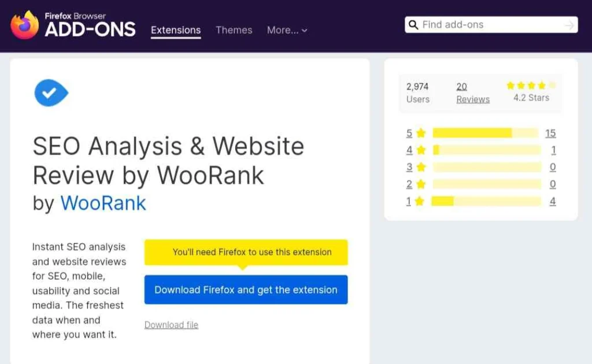Expand the More... dropdown menu
The width and height of the screenshot is (592, 364).
(x=287, y=30)
